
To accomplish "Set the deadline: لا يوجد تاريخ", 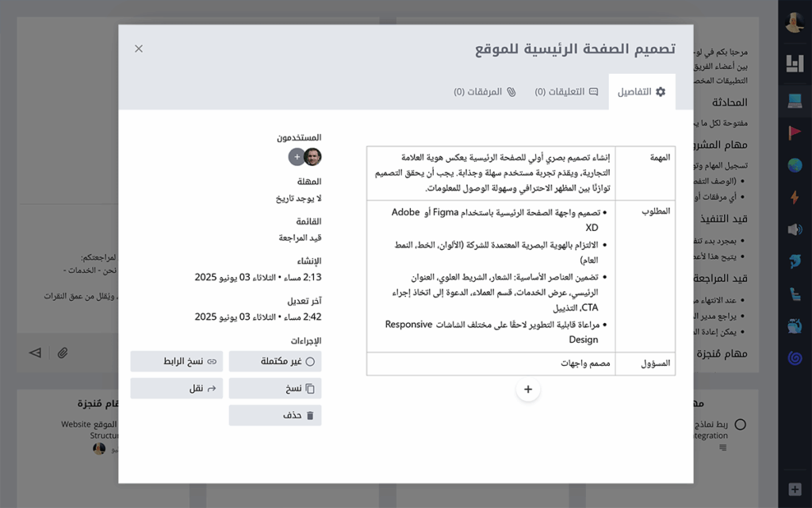I will click(x=298, y=198).
